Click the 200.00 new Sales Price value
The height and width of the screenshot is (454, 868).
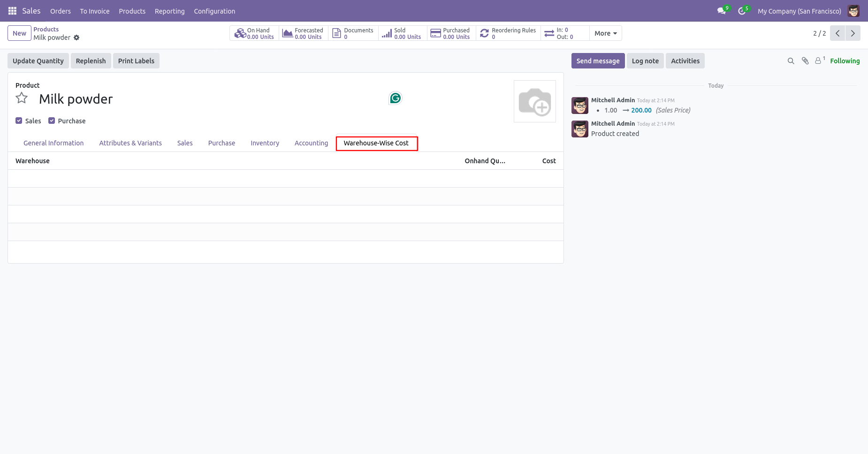641,110
